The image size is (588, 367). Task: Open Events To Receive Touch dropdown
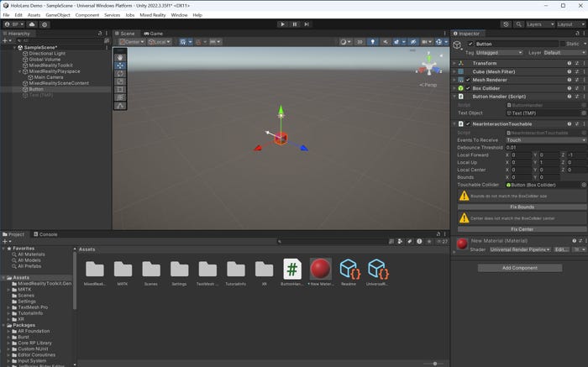tap(546, 139)
